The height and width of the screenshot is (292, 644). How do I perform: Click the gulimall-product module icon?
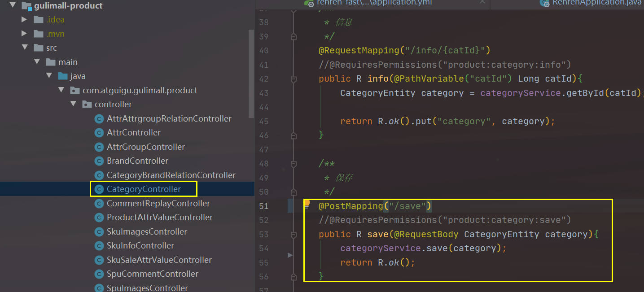coord(26,6)
